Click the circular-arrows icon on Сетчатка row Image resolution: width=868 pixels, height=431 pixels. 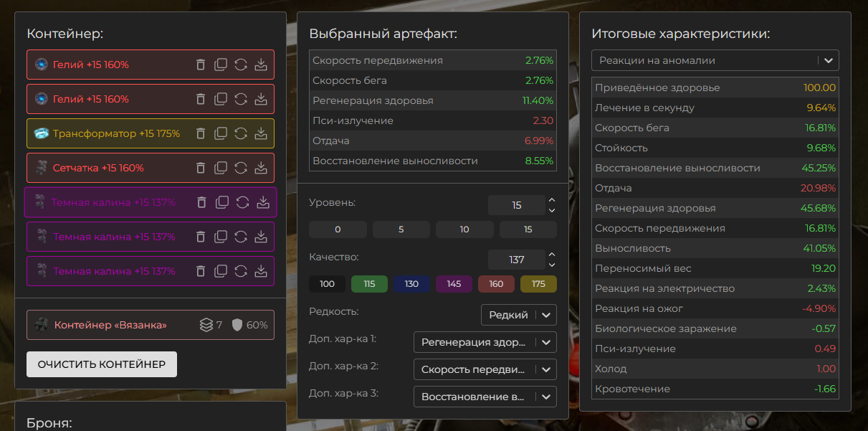[x=241, y=168]
